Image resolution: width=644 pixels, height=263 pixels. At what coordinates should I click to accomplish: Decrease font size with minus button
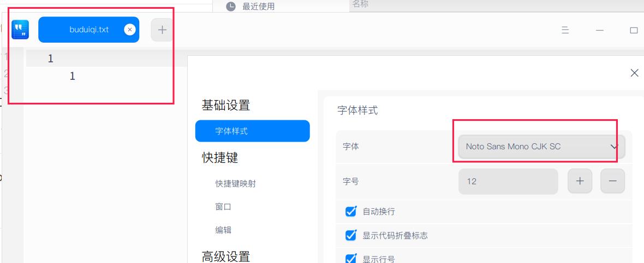(613, 181)
